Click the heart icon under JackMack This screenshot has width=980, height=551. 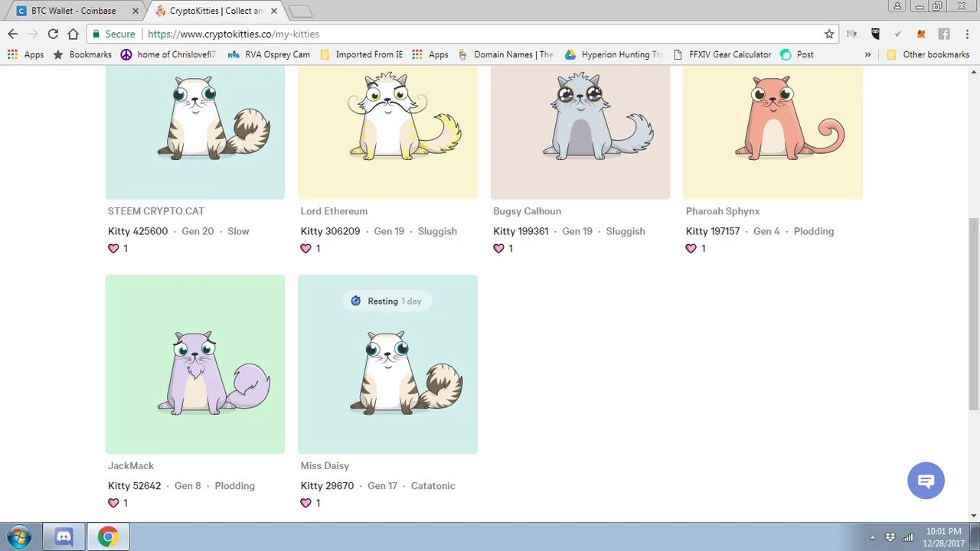coord(113,503)
